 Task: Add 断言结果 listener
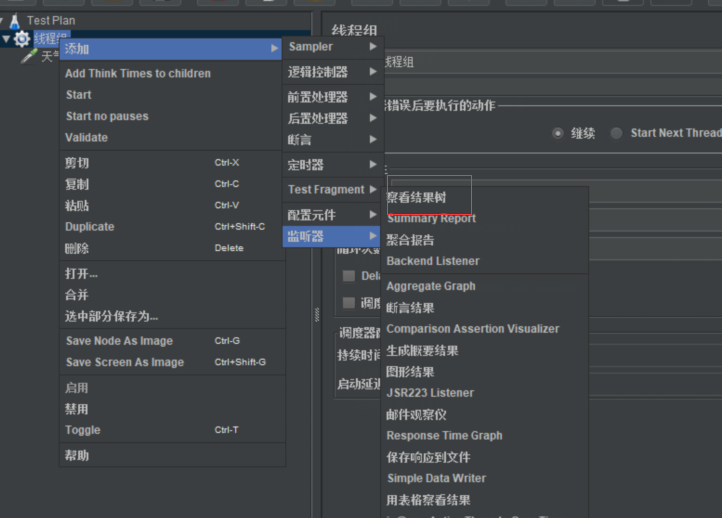(485, 308)
